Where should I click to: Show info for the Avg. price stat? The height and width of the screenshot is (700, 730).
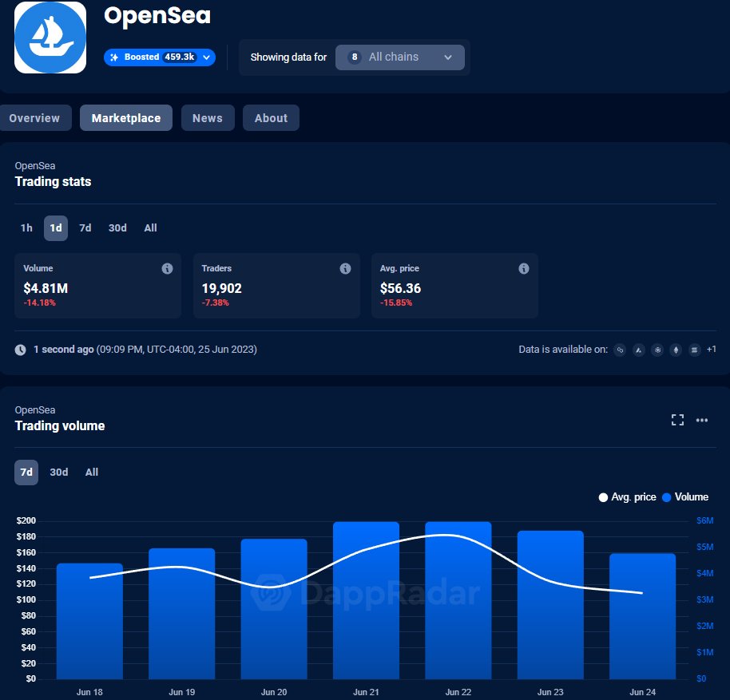(x=524, y=268)
